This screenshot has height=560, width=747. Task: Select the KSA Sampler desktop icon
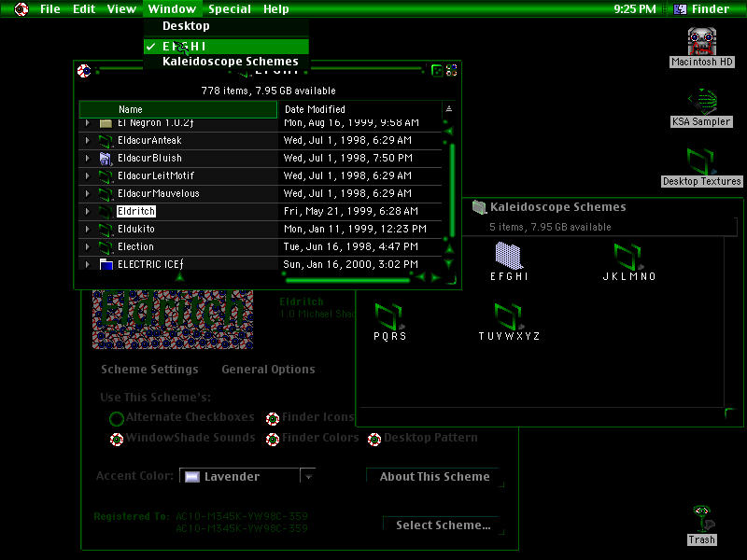[702, 101]
